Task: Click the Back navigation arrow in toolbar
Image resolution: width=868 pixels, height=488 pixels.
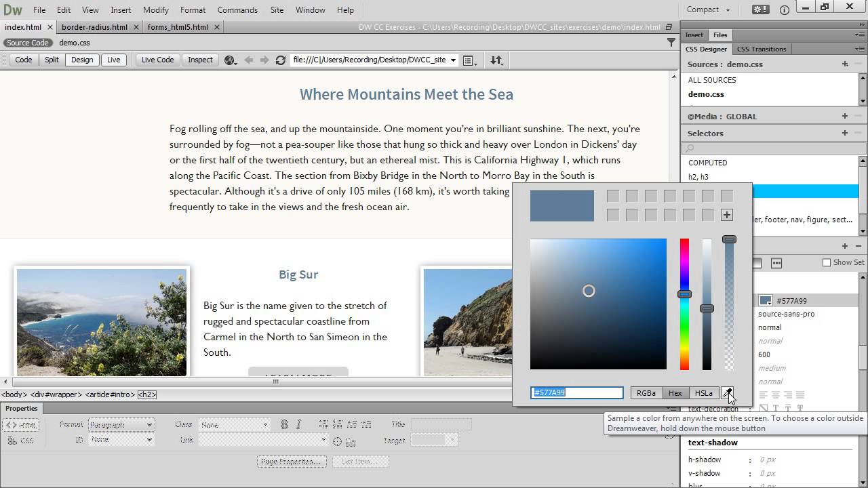Action: tap(249, 60)
